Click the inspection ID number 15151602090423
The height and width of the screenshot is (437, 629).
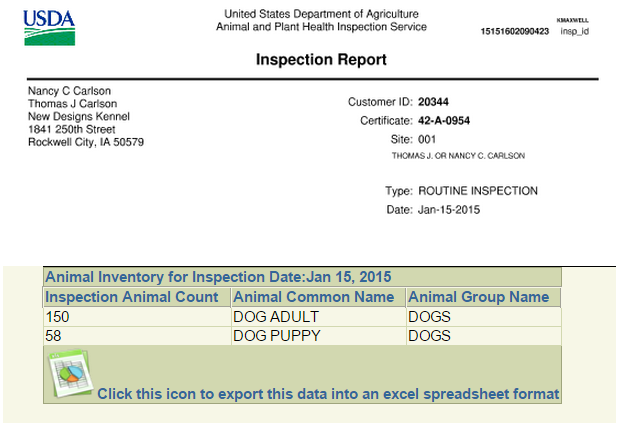(x=515, y=31)
